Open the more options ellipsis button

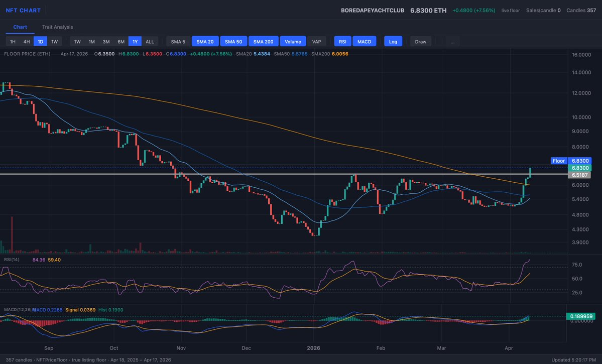453,42
